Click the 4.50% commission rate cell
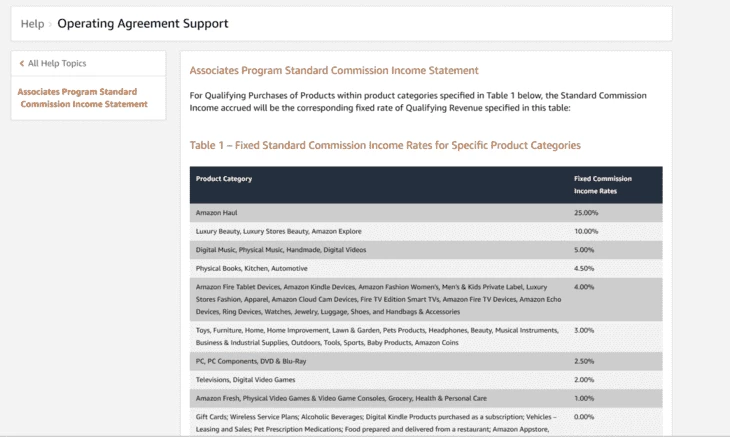The width and height of the screenshot is (730, 437). click(584, 268)
